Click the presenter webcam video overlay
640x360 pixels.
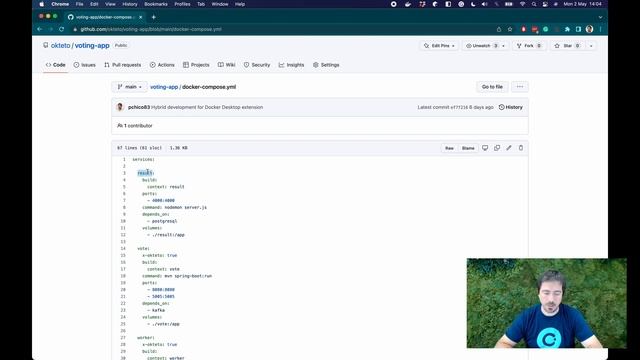pos(547,303)
